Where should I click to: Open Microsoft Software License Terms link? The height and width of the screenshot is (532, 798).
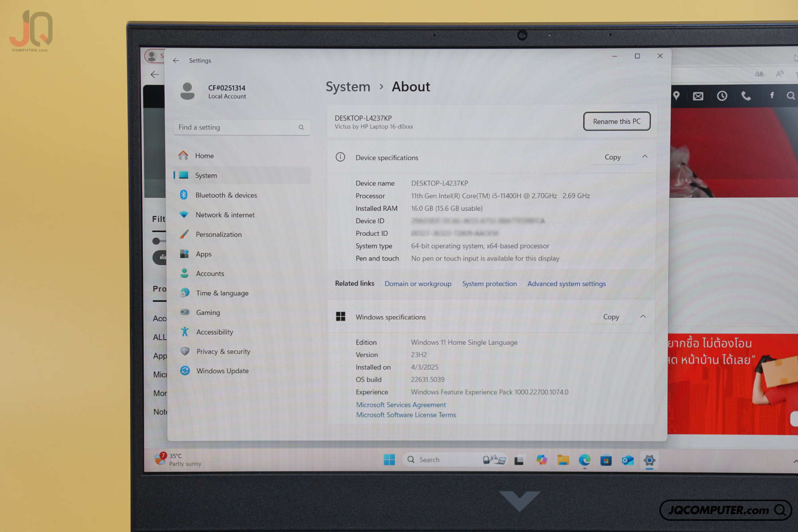tap(406, 415)
